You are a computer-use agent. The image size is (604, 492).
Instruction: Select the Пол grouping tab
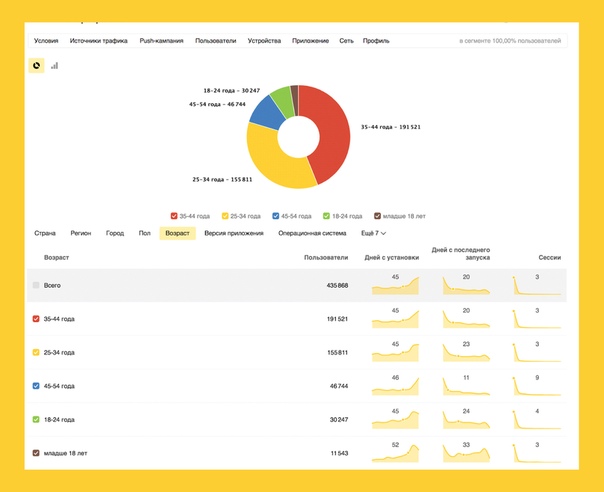click(x=144, y=233)
